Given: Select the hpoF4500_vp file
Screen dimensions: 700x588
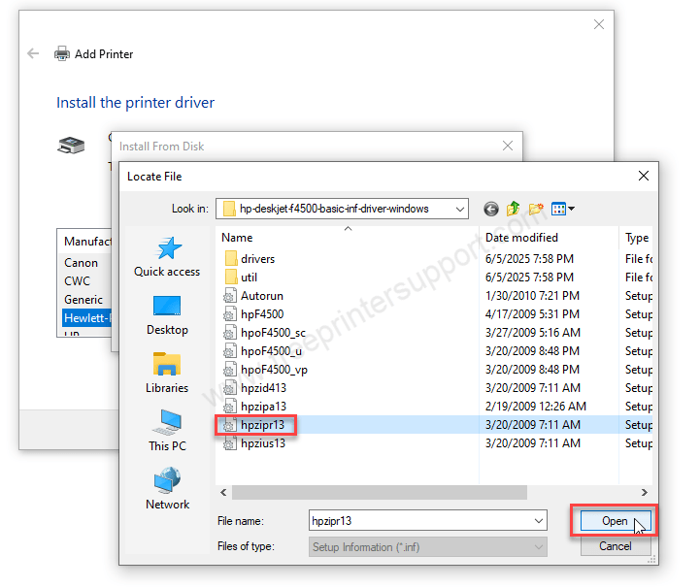Looking at the screenshot, I should pos(265,370).
